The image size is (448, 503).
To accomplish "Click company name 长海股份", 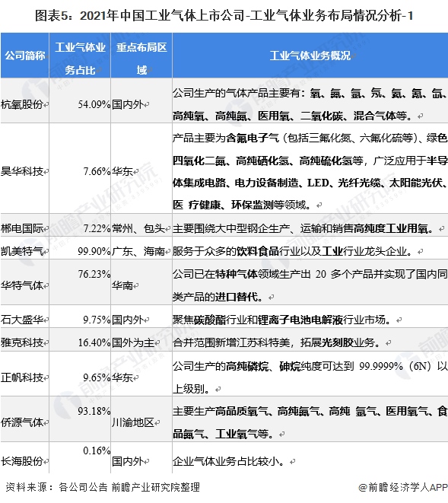I will [x=22, y=461].
